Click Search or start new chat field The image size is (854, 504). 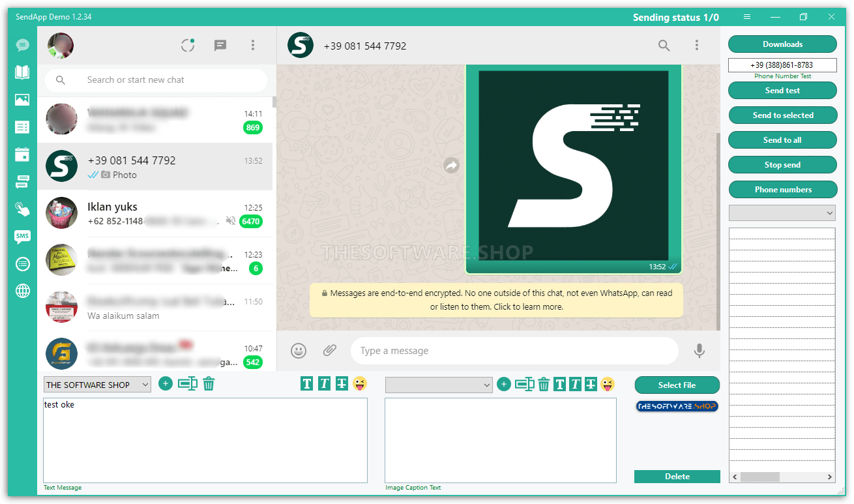(x=156, y=80)
